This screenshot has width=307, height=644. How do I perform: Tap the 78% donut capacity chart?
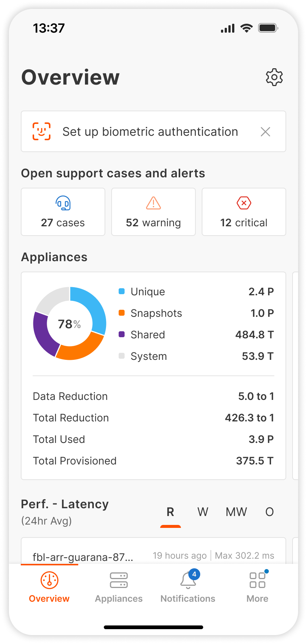pyautogui.click(x=70, y=323)
